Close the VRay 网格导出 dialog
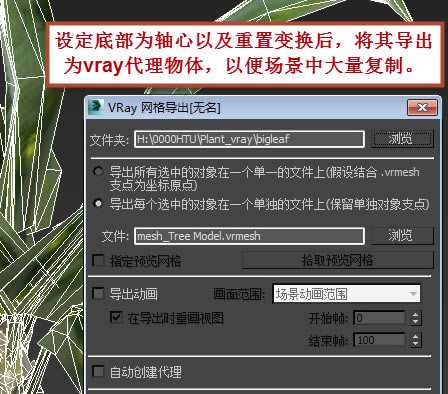Screen dimensions: 448x394 click(x=422, y=107)
